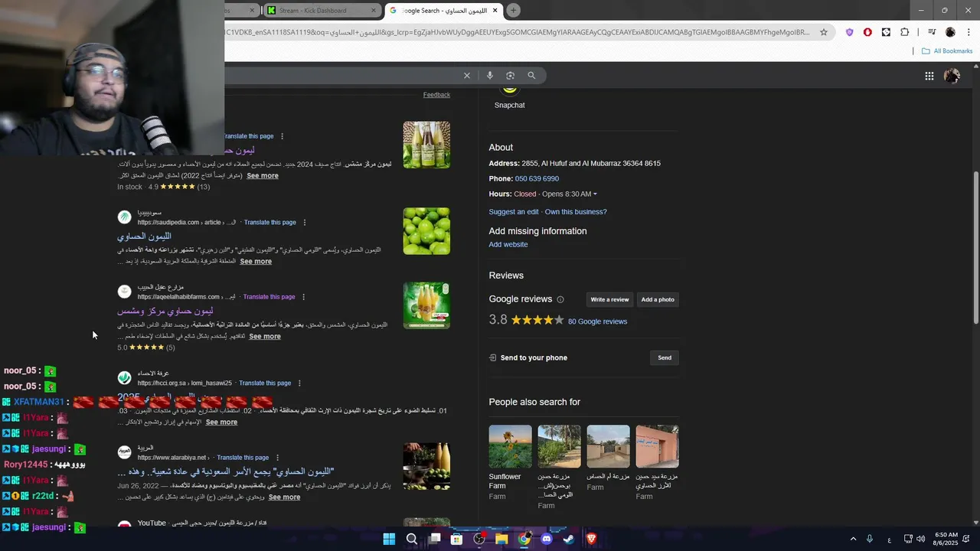
Task: Open Chrome profile avatar in toolbar
Action: pos(950,32)
